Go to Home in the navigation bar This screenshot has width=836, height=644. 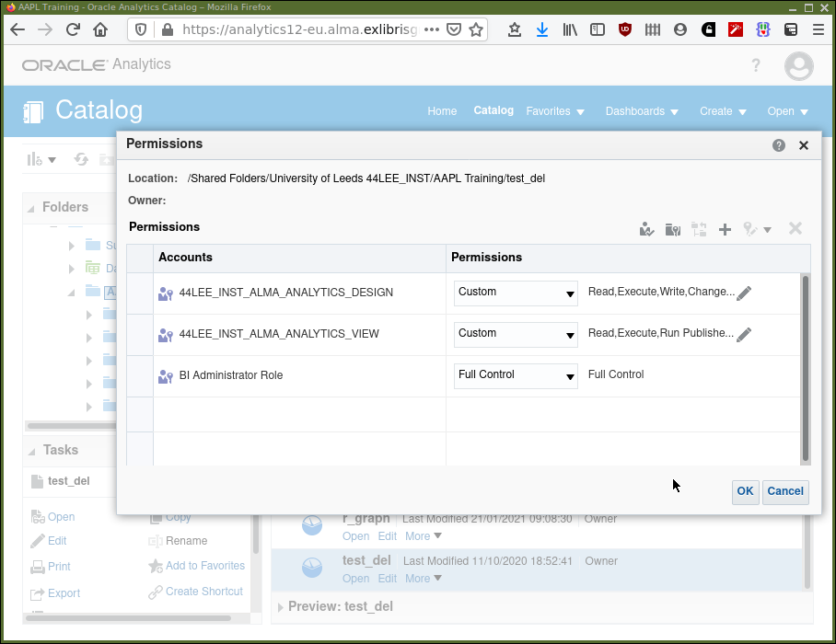pyautogui.click(x=442, y=111)
